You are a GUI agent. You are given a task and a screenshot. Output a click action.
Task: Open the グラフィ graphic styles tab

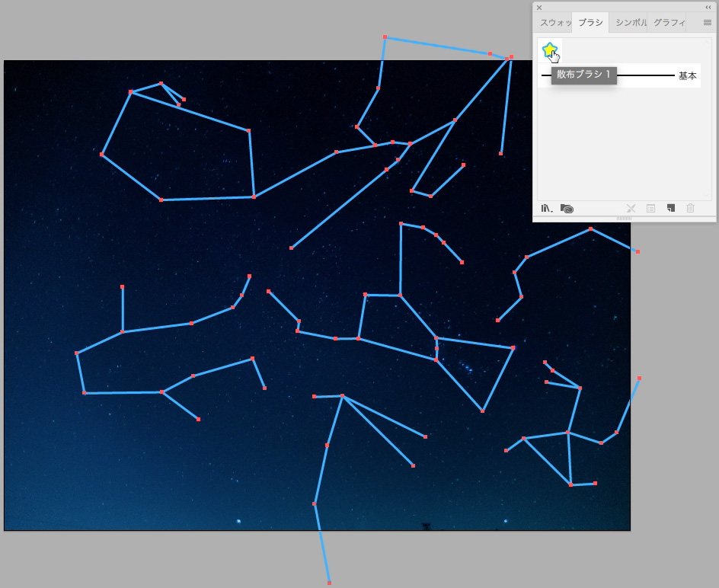(x=669, y=23)
